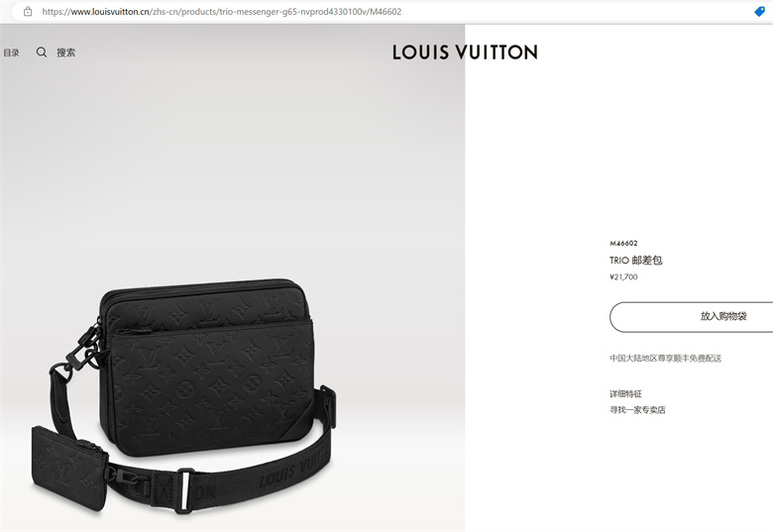This screenshot has width=773, height=532.
Task: Click the ¥21,700 price text
Action: [x=623, y=276]
